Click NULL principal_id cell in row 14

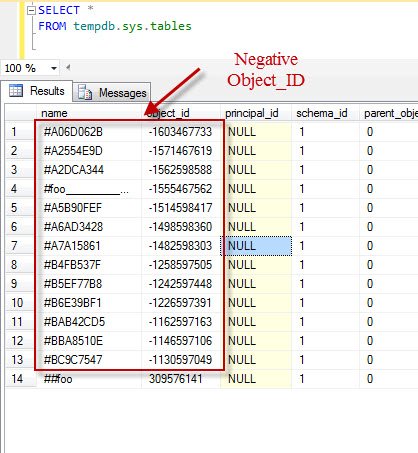click(x=256, y=379)
